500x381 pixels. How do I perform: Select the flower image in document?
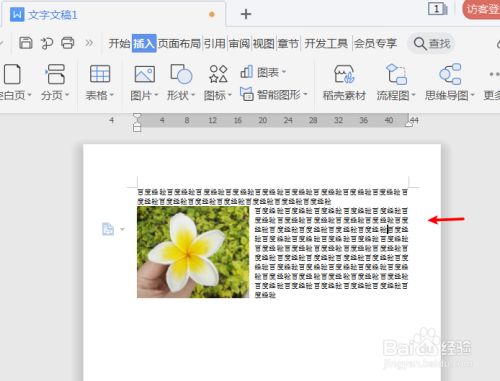coord(193,252)
